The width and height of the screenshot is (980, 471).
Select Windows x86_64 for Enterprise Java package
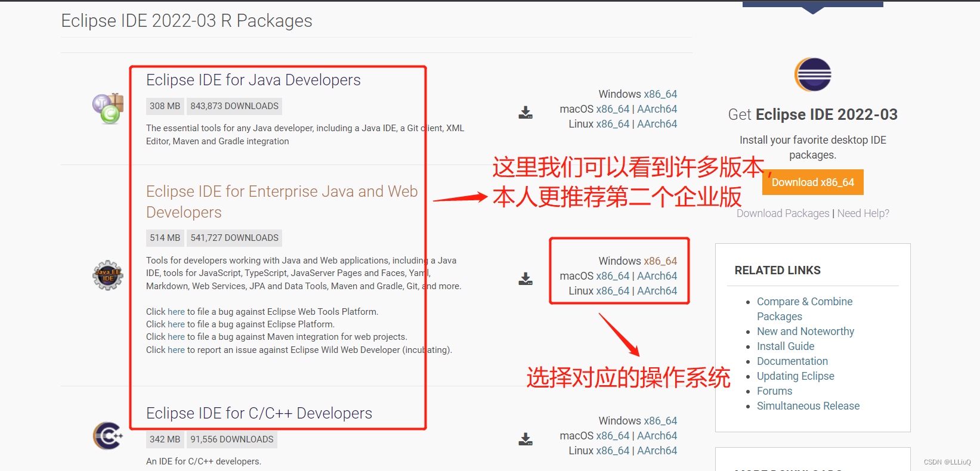pyautogui.click(x=660, y=261)
